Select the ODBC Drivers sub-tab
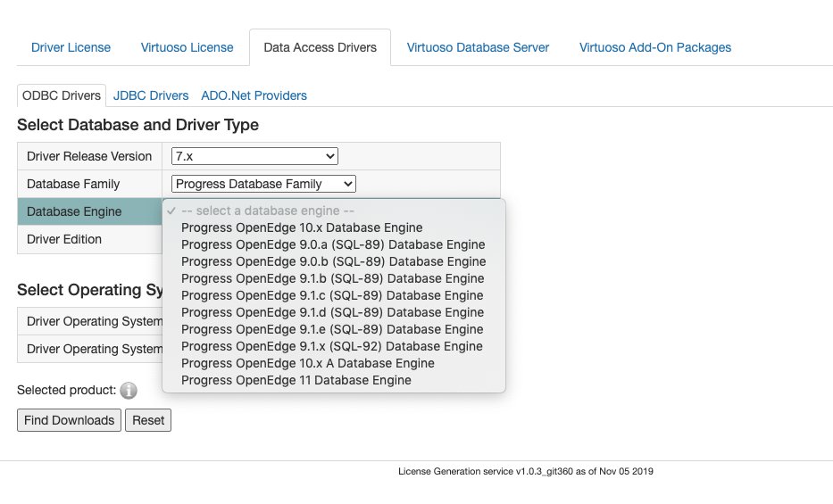Viewport: 833px width, 504px height. (x=62, y=95)
